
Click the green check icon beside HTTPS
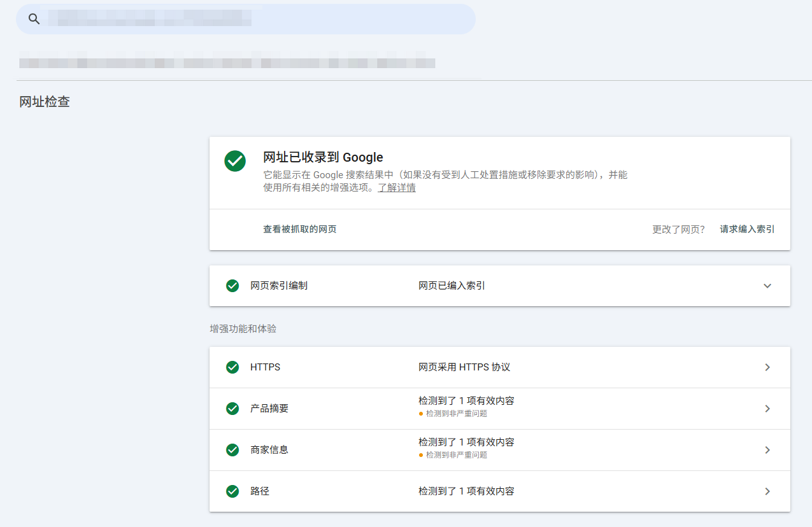[232, 367]
